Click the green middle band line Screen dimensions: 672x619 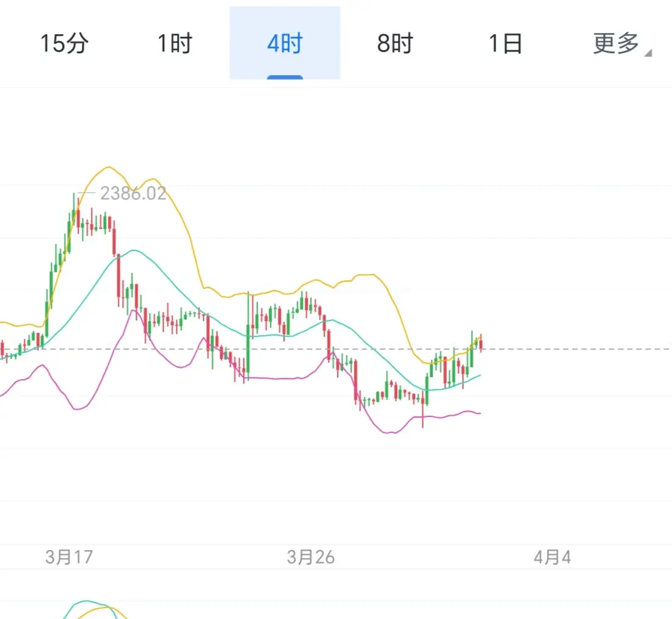coord(134,250)
